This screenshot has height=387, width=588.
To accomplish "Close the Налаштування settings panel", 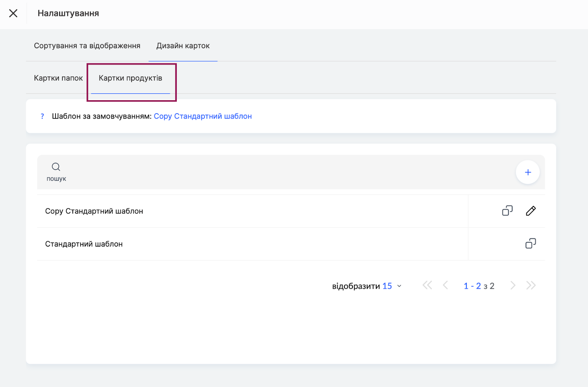I will click(x=13, y=14).
